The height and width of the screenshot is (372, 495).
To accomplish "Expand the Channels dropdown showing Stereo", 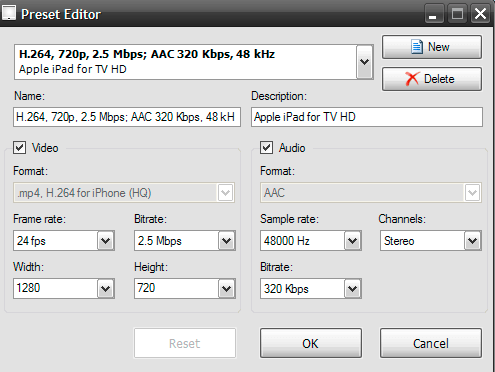I will (473, 241).
